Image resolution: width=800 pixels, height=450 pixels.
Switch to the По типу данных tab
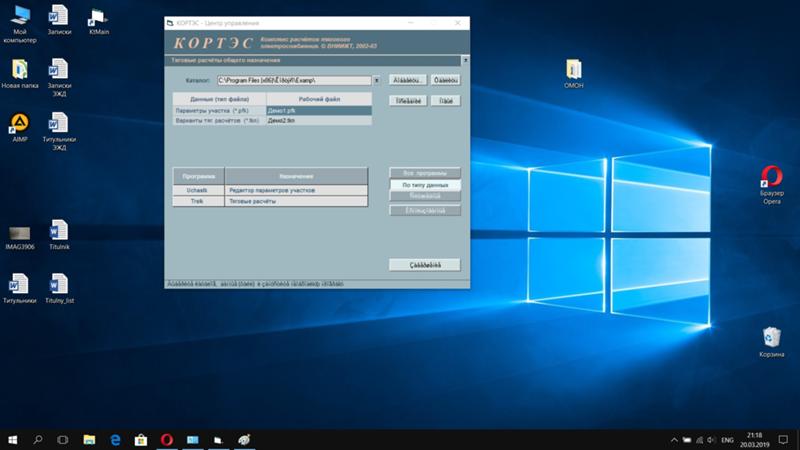(425, 185)
